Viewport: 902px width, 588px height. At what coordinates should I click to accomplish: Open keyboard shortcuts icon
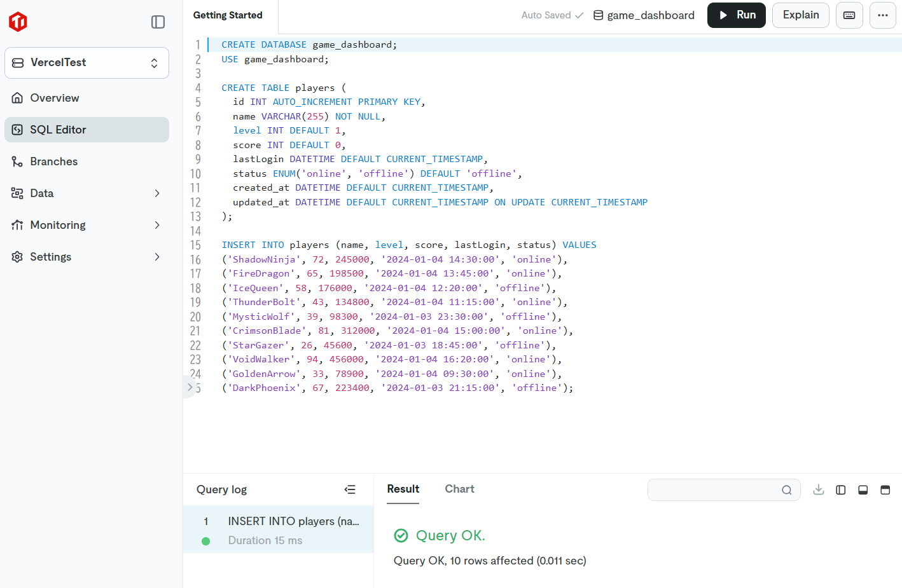pyautogui.click(x=849, y=15)
